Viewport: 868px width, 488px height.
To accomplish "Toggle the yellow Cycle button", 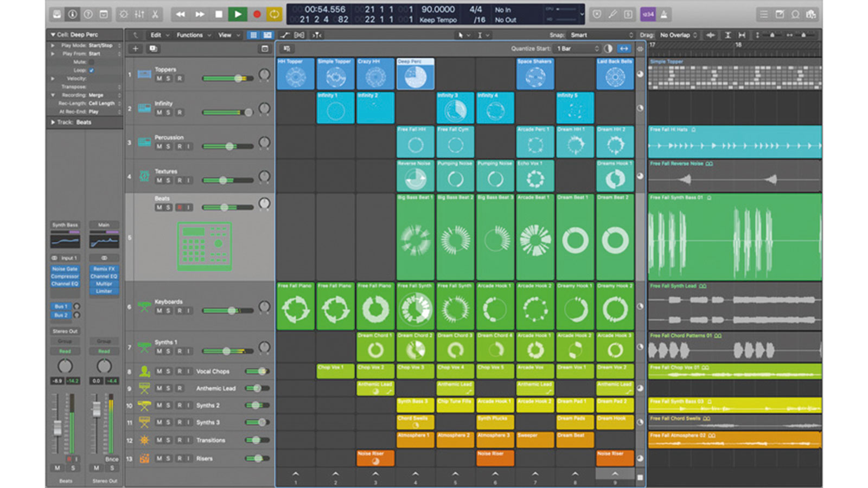I will click(x=274, y=15).
